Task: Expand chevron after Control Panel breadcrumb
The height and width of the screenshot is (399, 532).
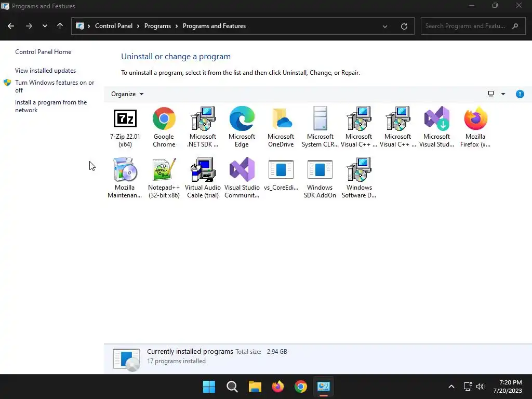Action: 138,26
